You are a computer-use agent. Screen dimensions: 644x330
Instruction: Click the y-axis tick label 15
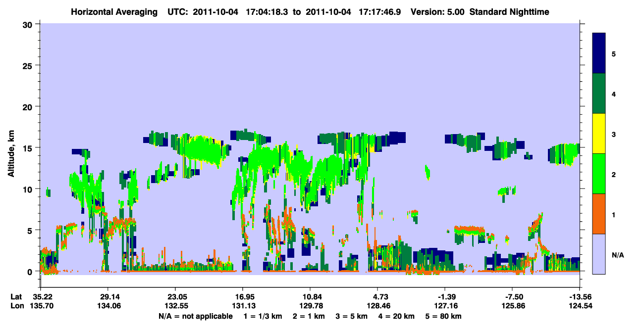(28, 148)
